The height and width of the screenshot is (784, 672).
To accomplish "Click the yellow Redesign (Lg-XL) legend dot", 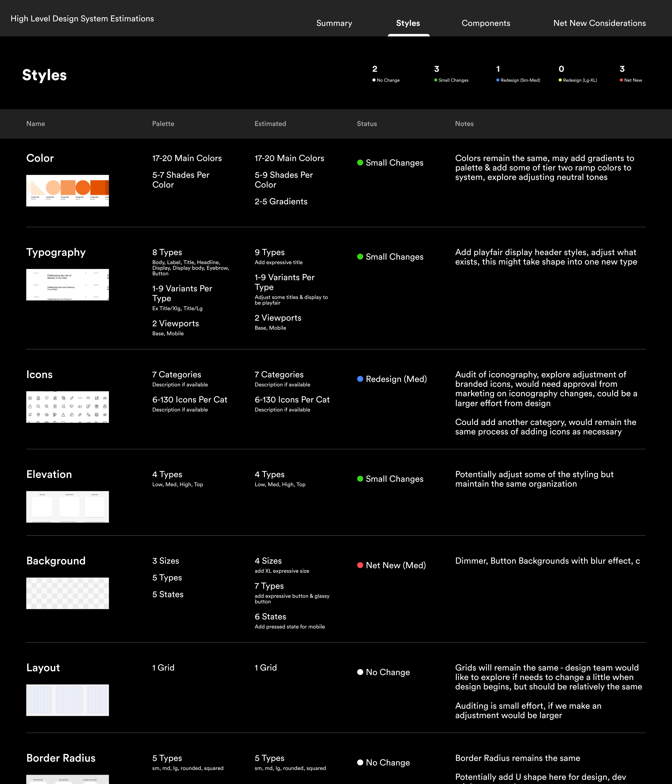I will click(560, 80).
